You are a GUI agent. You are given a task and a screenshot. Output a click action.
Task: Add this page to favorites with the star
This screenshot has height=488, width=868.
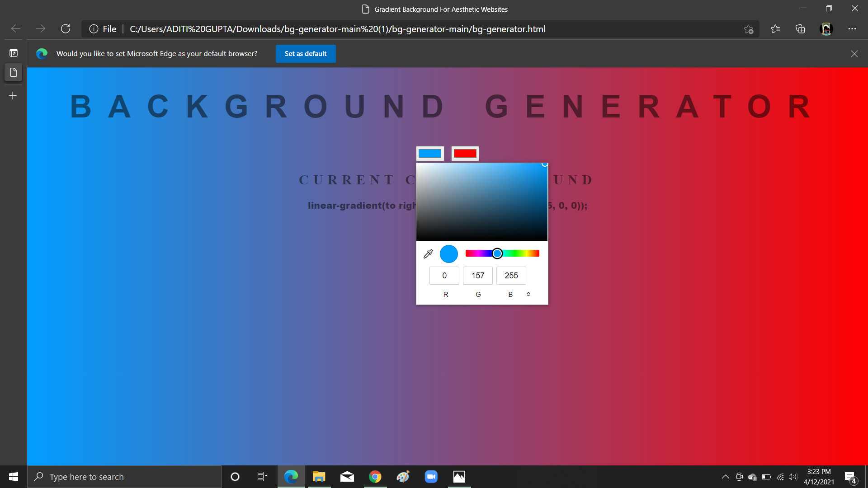point(748,28)
